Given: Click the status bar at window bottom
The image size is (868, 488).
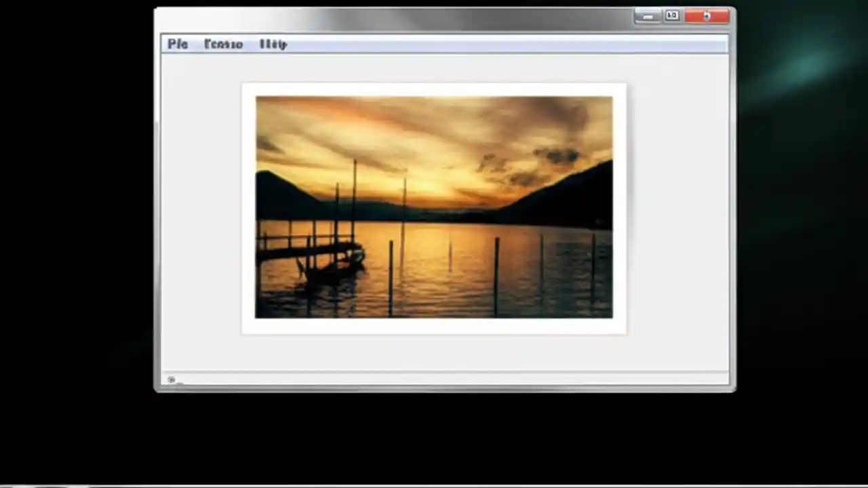Looking at the screenshot, I should 441,380.
